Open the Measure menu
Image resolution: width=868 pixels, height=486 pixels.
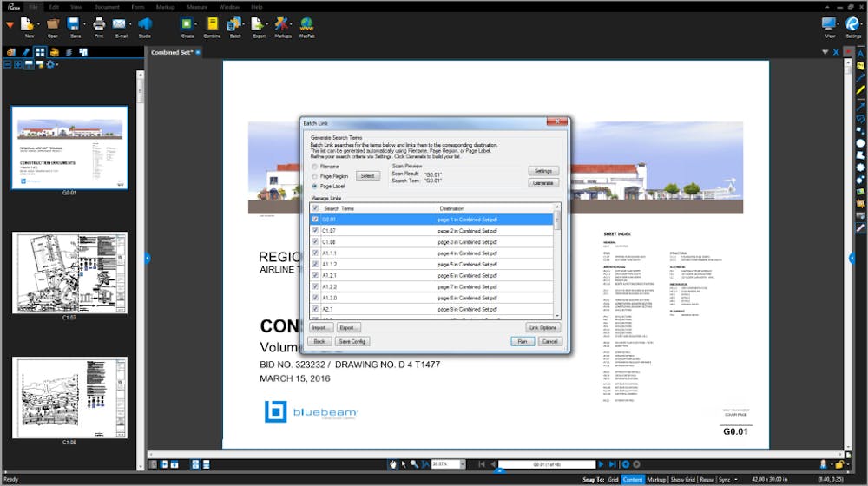[x=197, y=7]
